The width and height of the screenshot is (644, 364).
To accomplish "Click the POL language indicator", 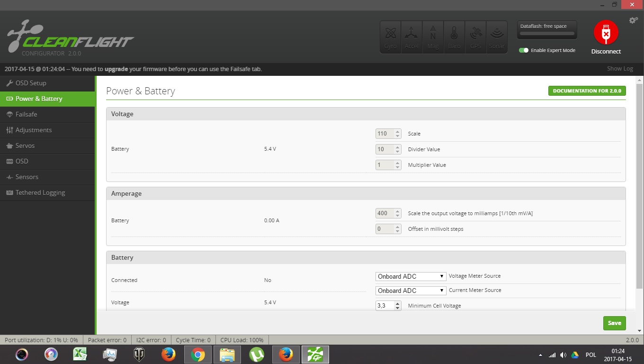I will pos(590,355).
